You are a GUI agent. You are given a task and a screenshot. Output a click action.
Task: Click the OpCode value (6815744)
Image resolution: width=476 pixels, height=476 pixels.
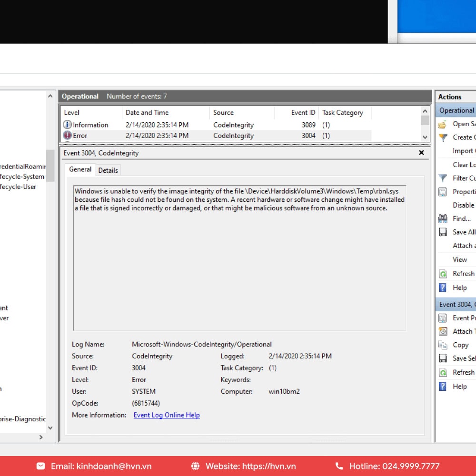(146, 403)
